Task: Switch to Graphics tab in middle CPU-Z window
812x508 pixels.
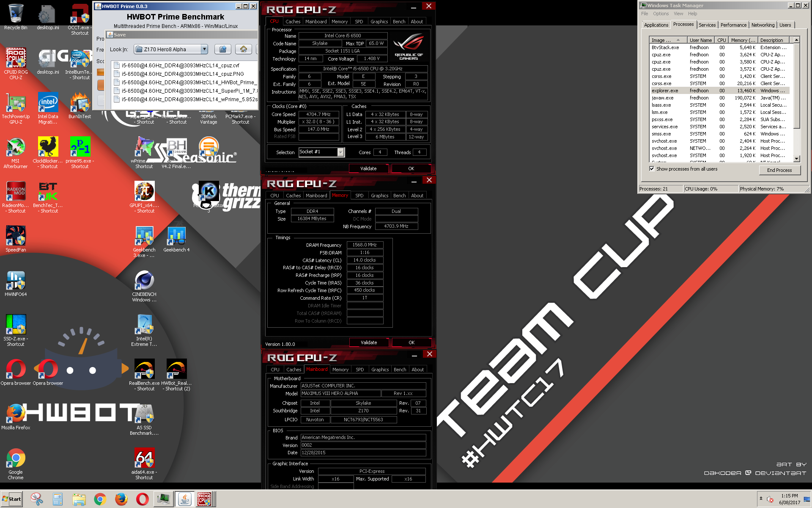Action: (379, 196)
